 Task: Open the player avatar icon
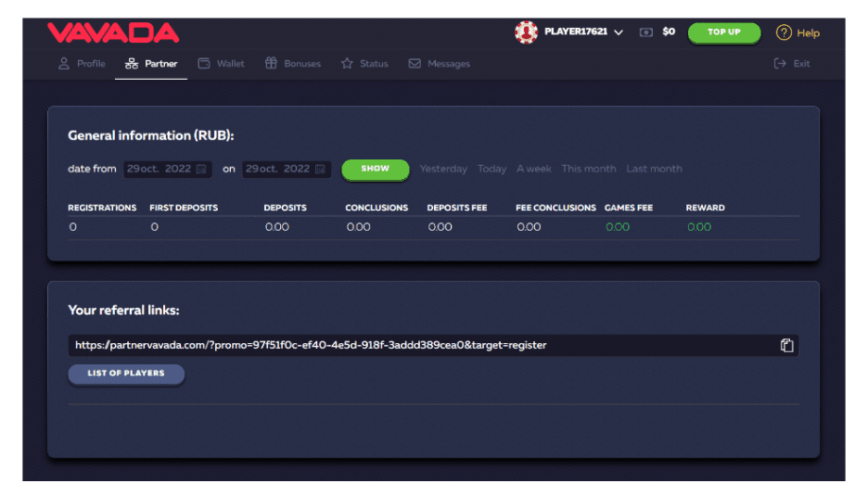pyautogui.click(x=526, y=32)
